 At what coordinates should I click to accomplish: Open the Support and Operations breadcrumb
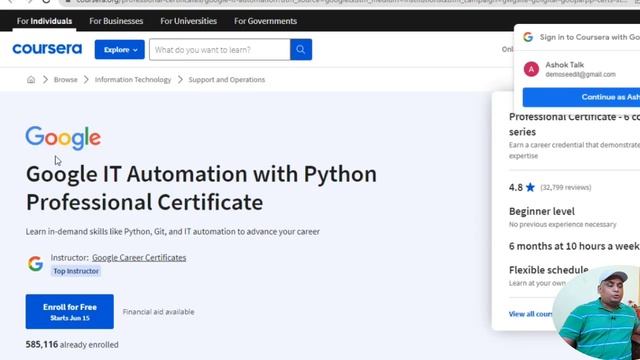[227, 80]
